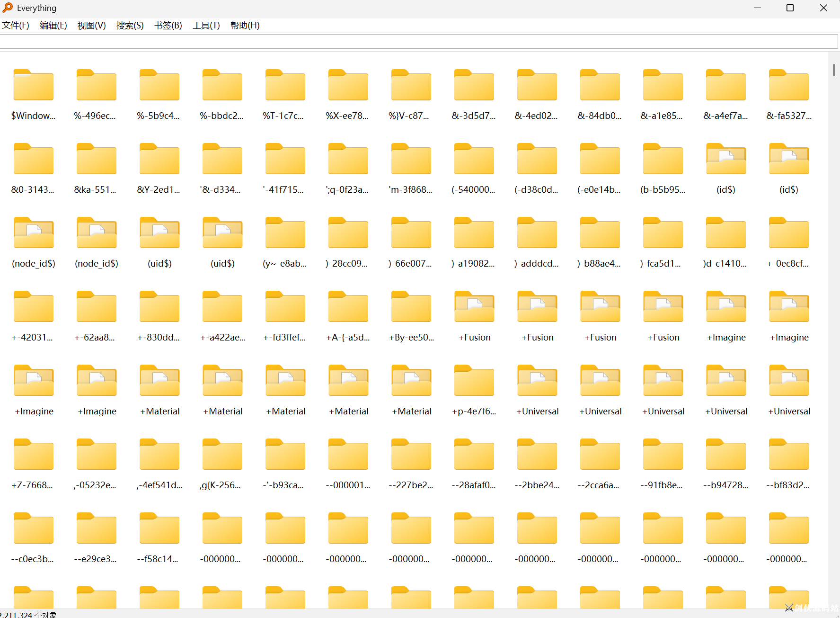This screenshot has width=840, height=618.
Task: Click the ,g{K-256... folder icon
Action: (222, 455)
